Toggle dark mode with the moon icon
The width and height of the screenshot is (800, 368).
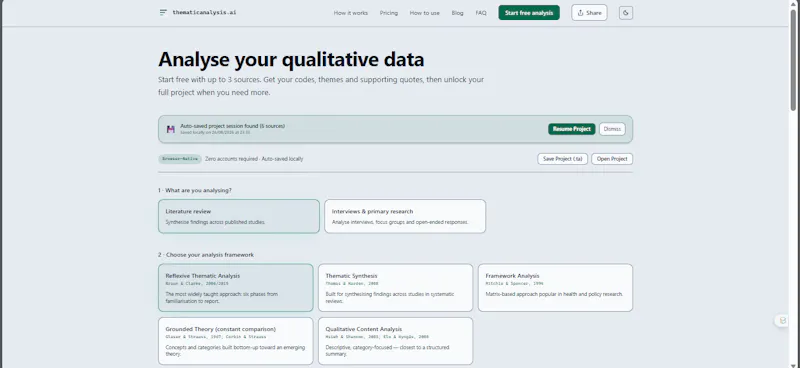pos(626,13)
